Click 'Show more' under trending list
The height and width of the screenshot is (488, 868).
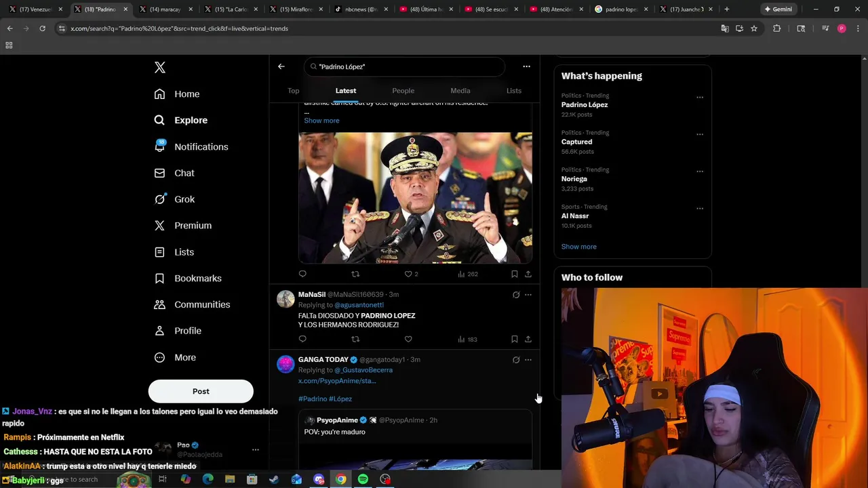579,247
